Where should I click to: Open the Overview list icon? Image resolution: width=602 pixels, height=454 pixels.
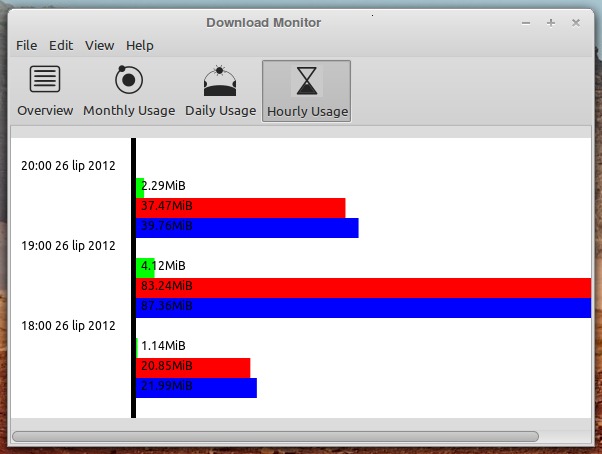(x=45, y=79)
